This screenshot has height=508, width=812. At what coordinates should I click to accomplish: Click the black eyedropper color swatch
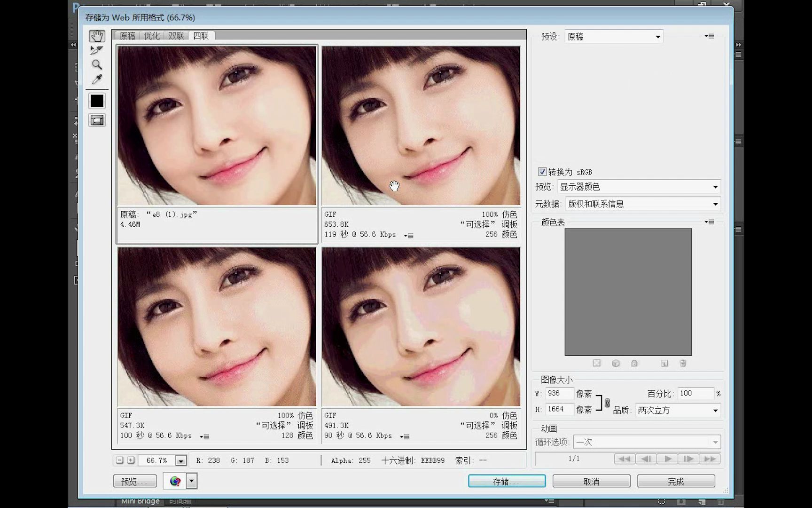(97, 101)
